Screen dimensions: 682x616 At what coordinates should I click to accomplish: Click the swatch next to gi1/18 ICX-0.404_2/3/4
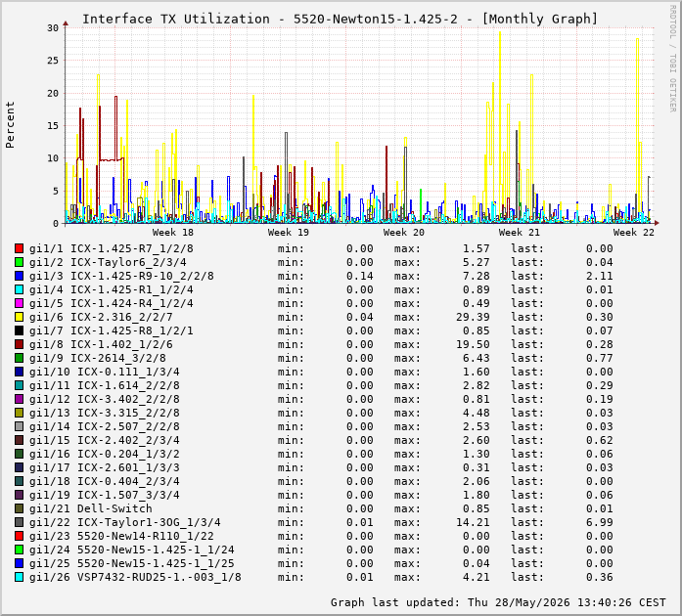point(19,481)
